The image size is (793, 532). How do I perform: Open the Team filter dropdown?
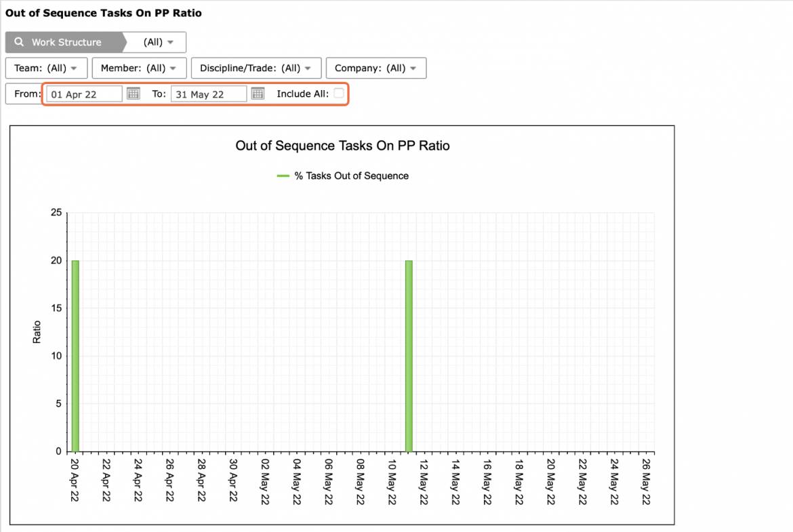[x=47, y=68]
